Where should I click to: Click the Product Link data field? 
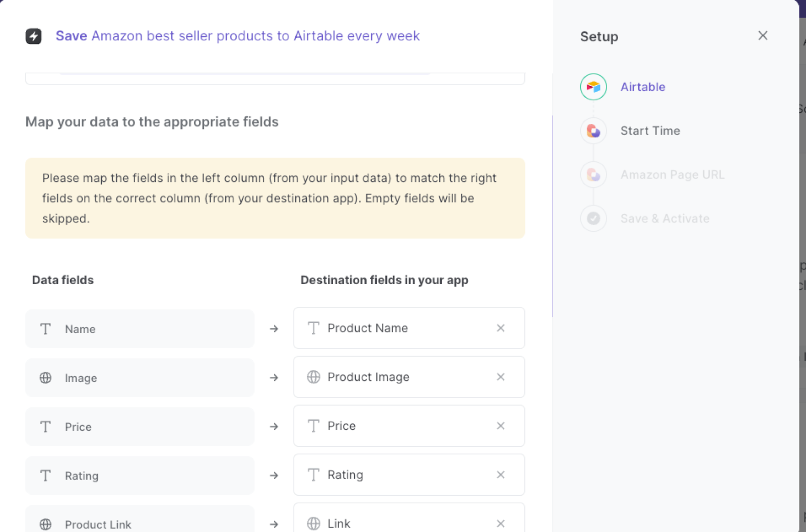pos(140,519)
